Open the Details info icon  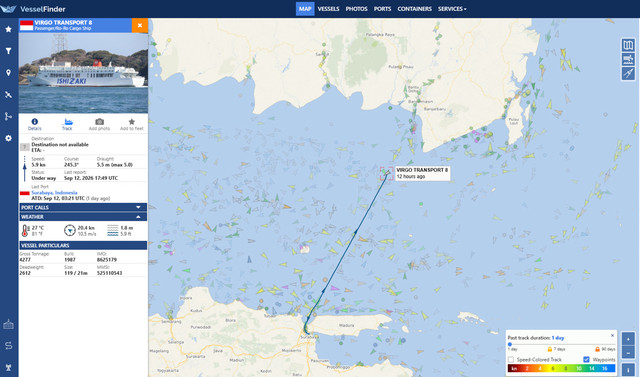click(x=35, y=122)
